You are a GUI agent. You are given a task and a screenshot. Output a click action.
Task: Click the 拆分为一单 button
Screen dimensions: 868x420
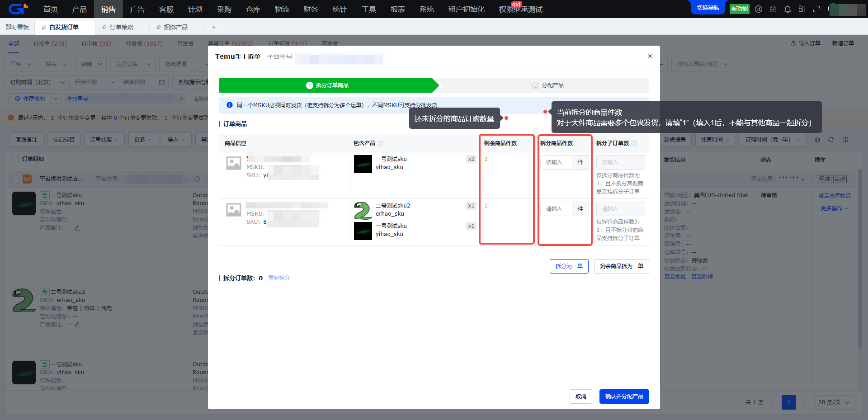point(569,266)
